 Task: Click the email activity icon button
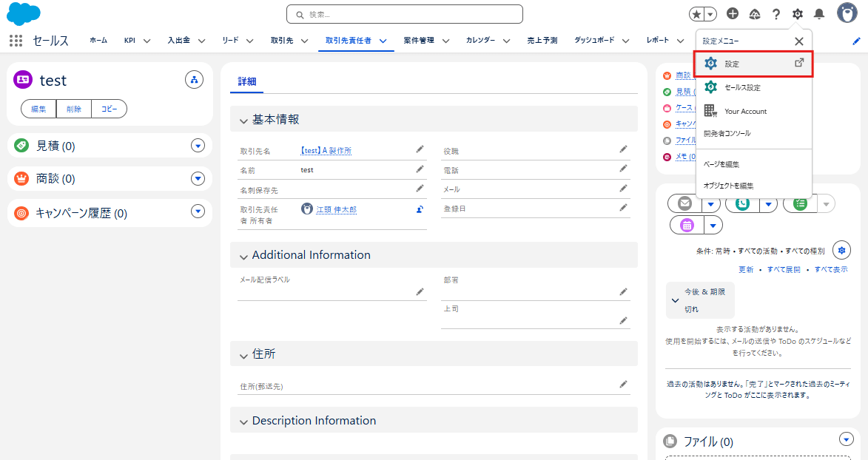[x=685, y=203]
